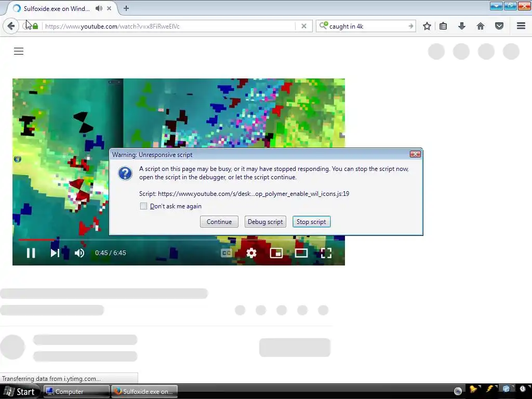The height and width of the screenshot is (399, 532).
Task: Click the rightmost clock tray icon
Action: coord(523,389)
